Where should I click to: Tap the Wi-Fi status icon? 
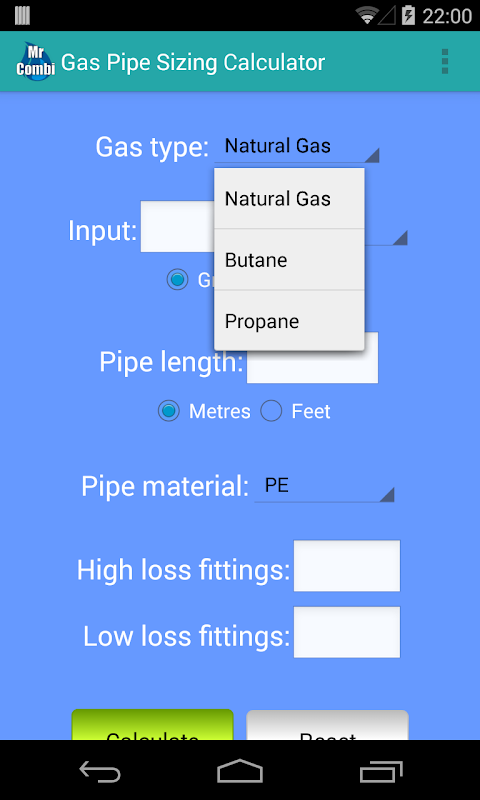[x=367, y=16]
